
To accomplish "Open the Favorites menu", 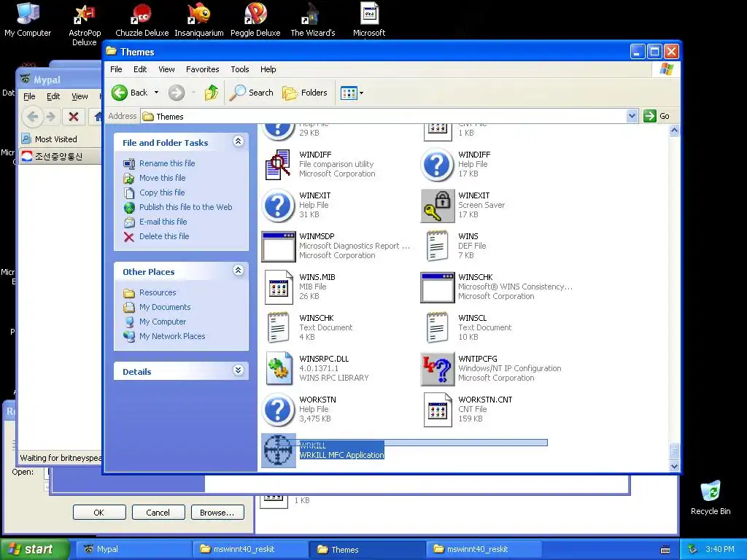I will pos(203,69).
